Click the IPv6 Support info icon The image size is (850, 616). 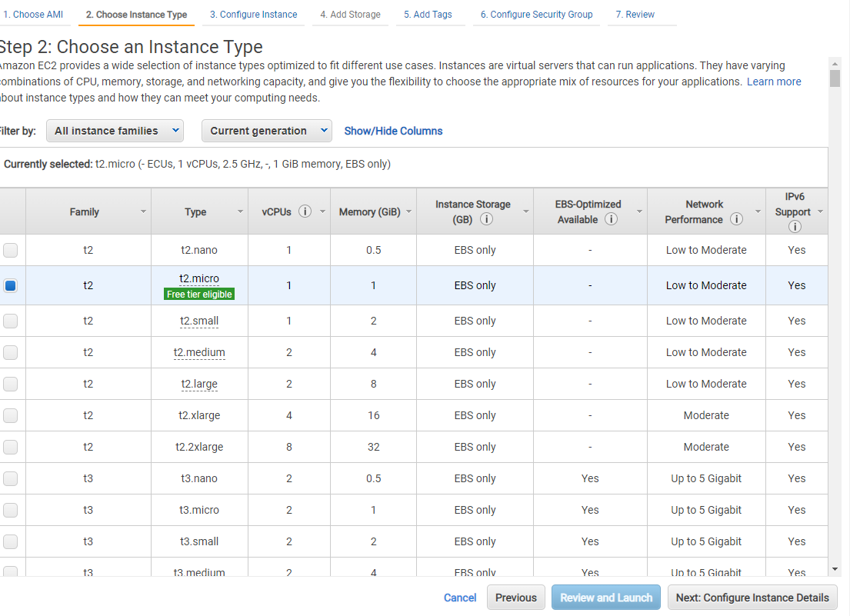(x=795, y=226)
